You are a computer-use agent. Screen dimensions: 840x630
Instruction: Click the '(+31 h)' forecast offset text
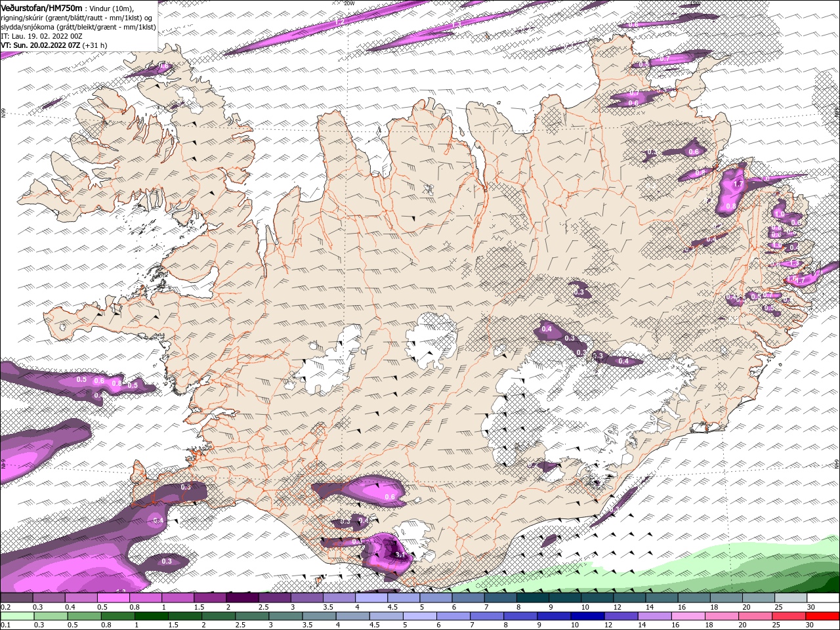[95, 45]
